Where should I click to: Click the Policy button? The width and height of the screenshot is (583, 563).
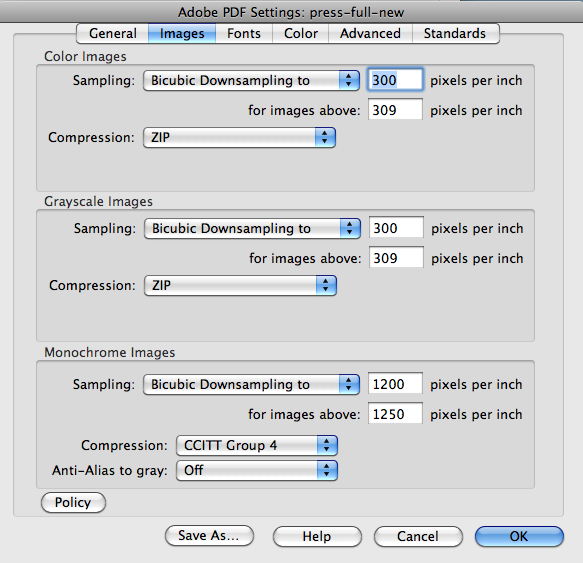pyautogui.click(x=73, y=502)
